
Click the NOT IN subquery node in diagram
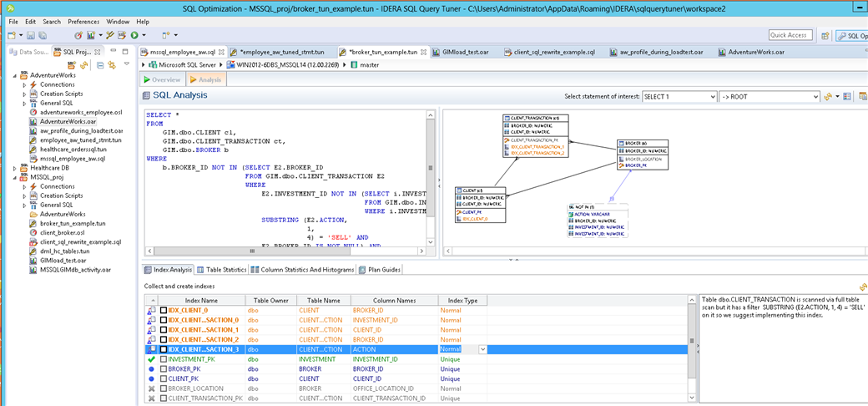(598, 221)
